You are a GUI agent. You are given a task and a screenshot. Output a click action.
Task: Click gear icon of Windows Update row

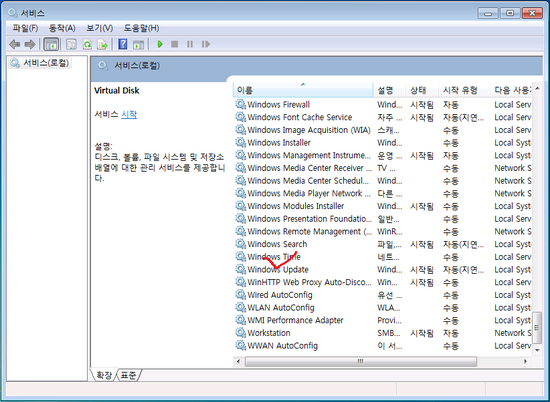tap(240, 269)
